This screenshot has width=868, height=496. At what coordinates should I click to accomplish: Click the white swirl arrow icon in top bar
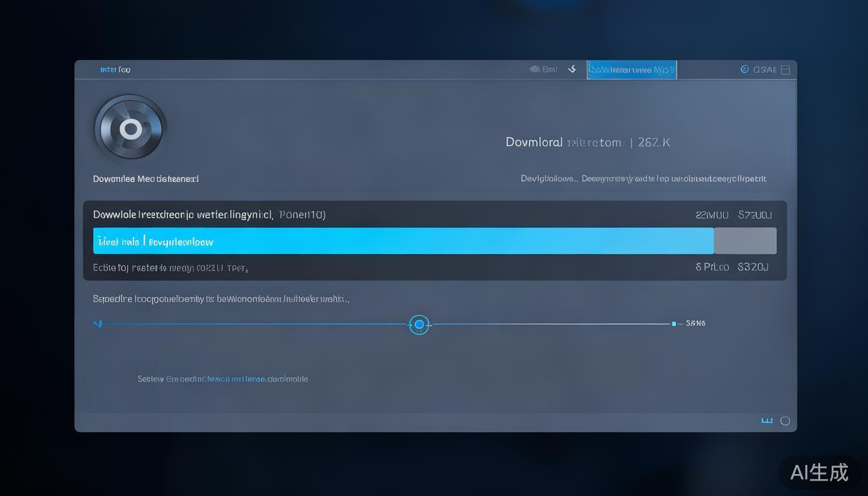coord(572,69)
